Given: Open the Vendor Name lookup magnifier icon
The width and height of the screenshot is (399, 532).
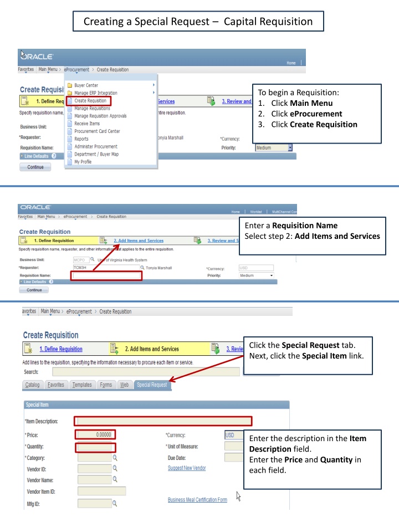Looking at the screenshot, I should click(x=115, y=479).
